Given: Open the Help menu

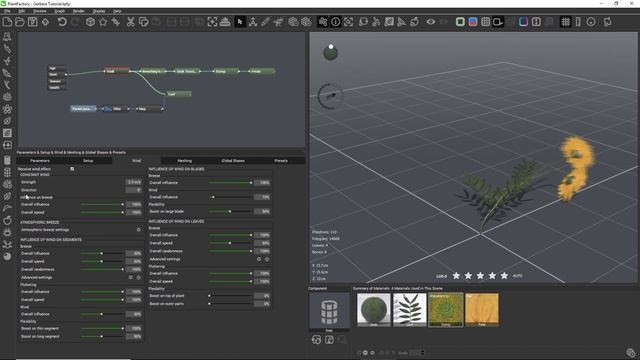Looking at the screenshot, I should 117,11.
